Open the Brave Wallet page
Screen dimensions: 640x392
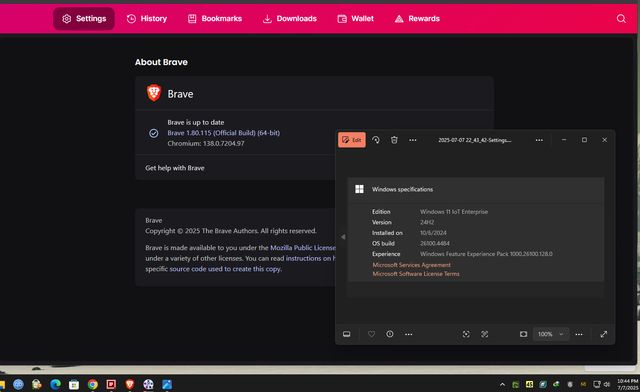[356, 19]
